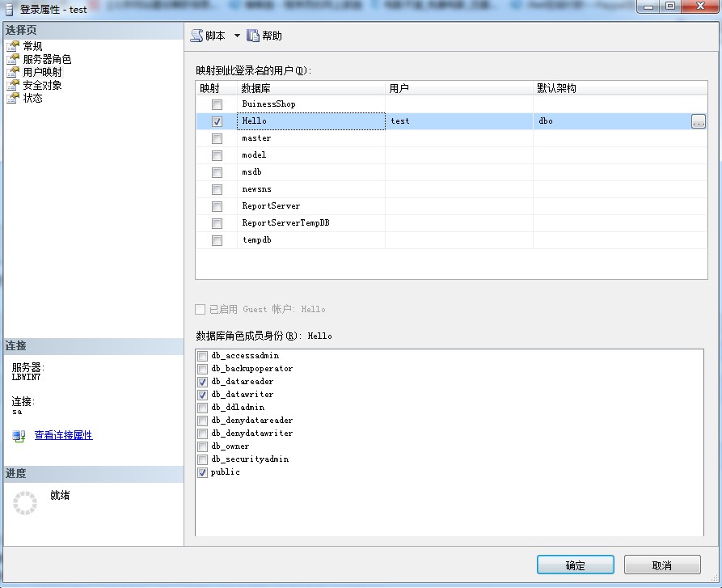Click the 帮助 help button
The height and width of the screenshot is (588, 722).
point(264,36)
